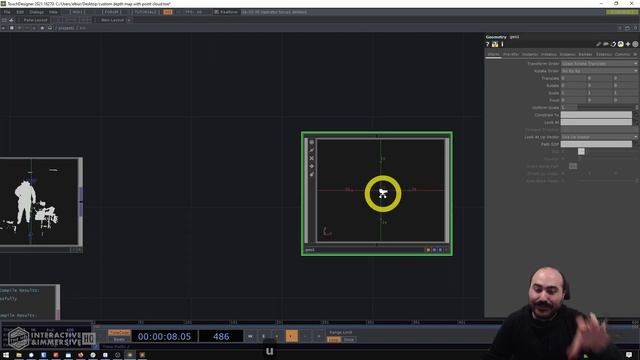Screen dimensions: 640x360
Task: Open the File menu
Action: point(7,12)
